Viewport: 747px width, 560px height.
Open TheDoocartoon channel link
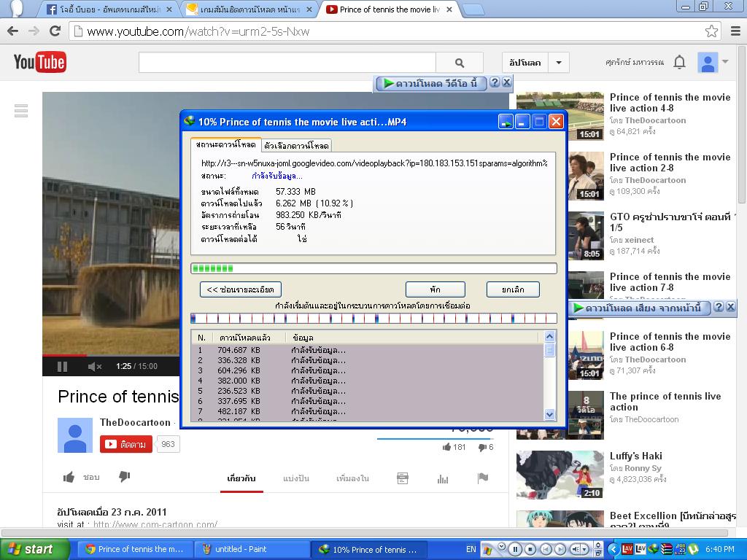(135, 422)
